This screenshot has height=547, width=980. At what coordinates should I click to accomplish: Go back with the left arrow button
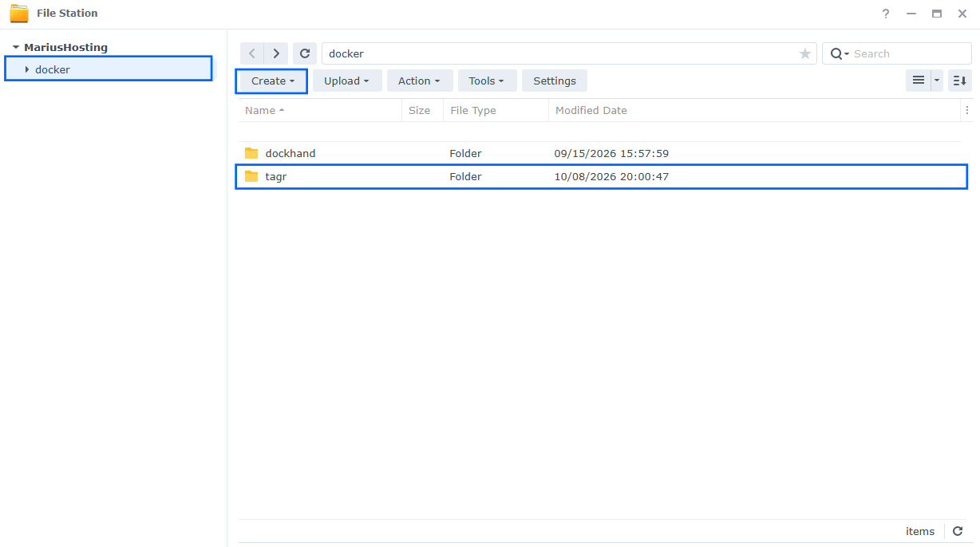click(x=252, y=53)
